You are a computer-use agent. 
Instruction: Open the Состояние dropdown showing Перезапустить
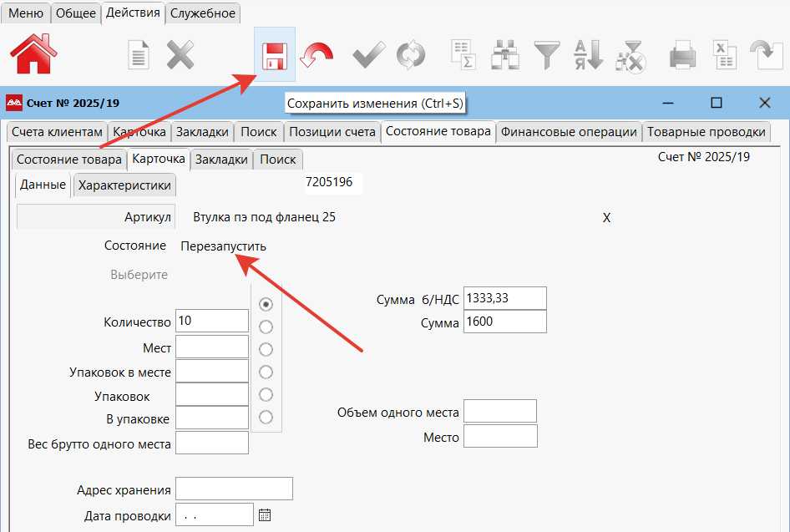click(224, 246)
